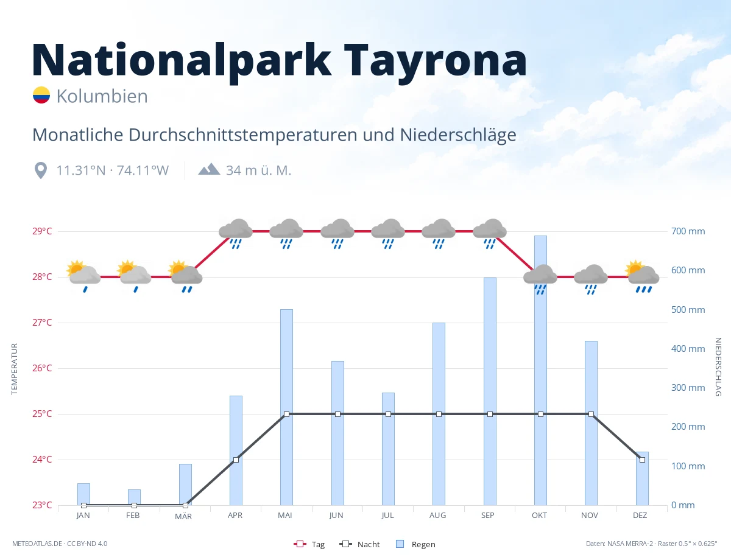
Task: Click the September rain cloud icon
Action: (490, 234)
